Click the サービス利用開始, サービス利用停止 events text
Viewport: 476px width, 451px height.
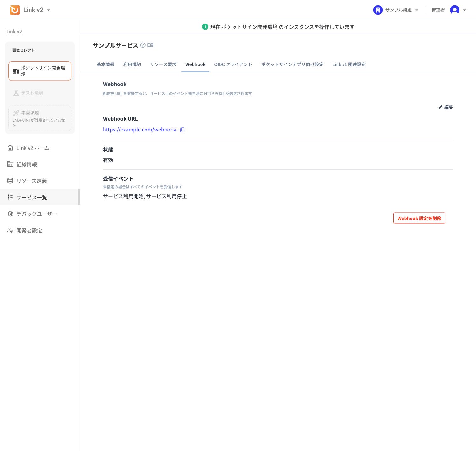click(x=145, y=196)
